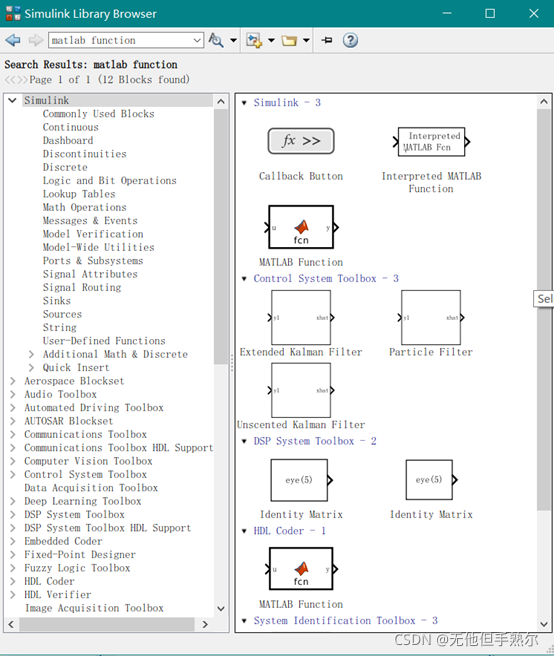Select the Callback Button block
This screenshot has width=554, height=656.
301,141
